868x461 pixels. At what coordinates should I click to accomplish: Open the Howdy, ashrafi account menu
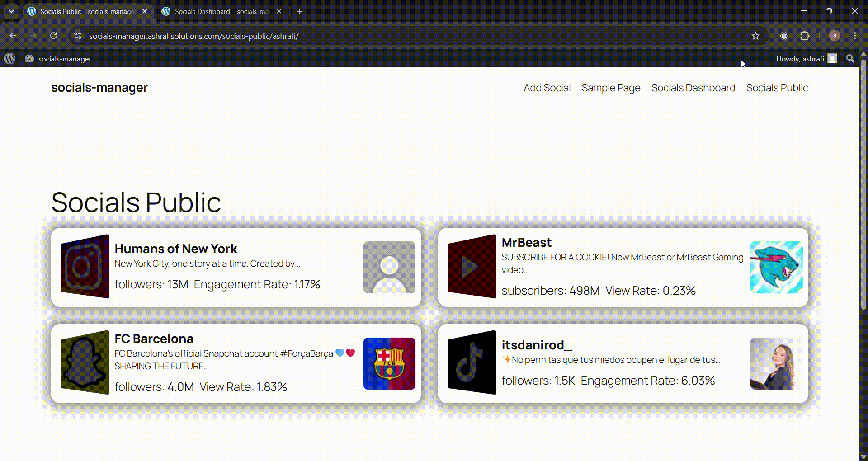pyautogui.click(x=807, y=59)
